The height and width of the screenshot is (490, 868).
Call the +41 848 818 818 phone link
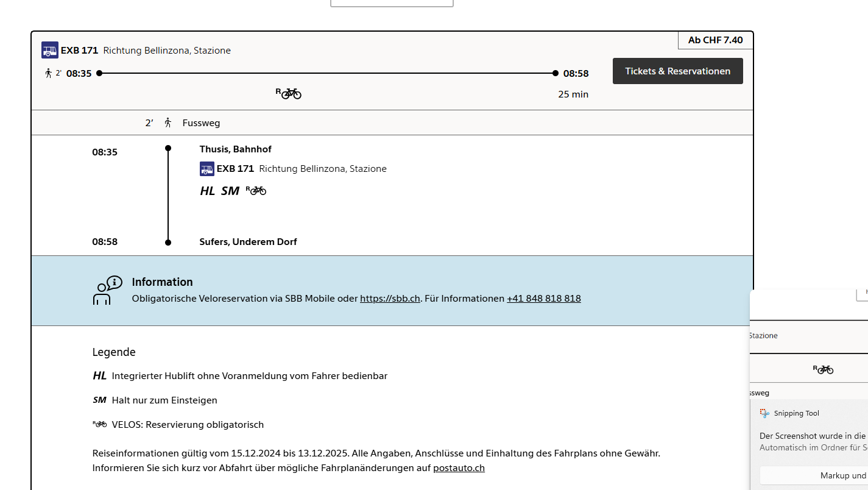(x=543, y=299)
